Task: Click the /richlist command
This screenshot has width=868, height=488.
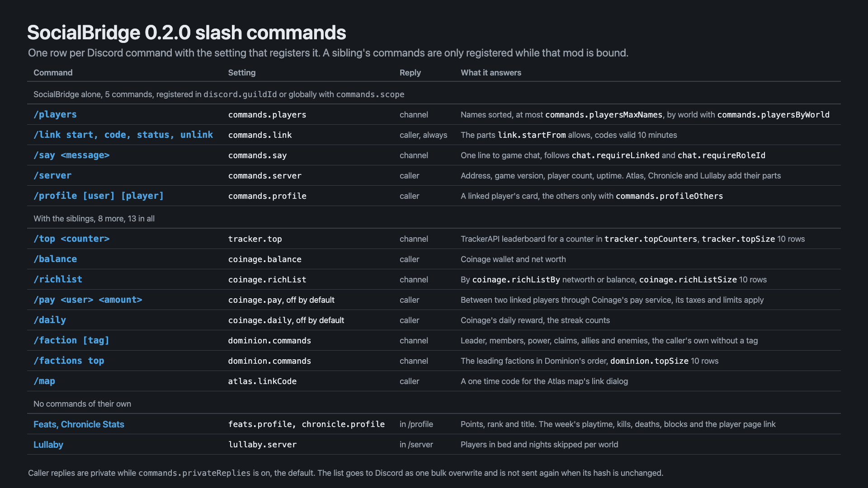Action: 58,279
